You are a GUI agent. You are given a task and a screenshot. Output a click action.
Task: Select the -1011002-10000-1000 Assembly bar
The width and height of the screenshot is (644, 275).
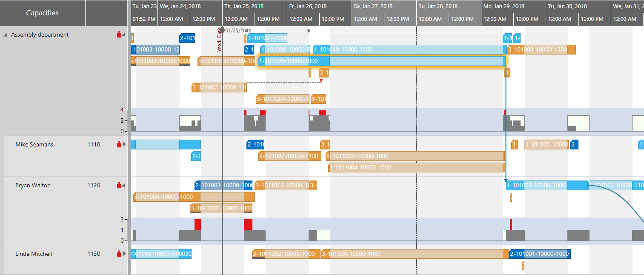point(160,61)
